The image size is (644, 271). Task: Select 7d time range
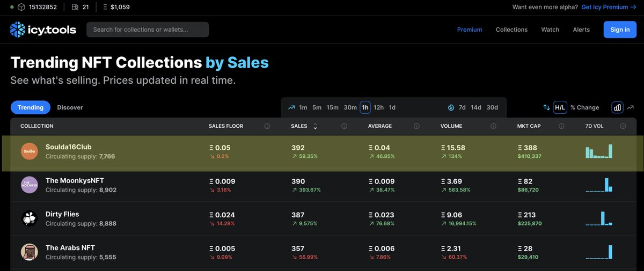click(462, 107)
